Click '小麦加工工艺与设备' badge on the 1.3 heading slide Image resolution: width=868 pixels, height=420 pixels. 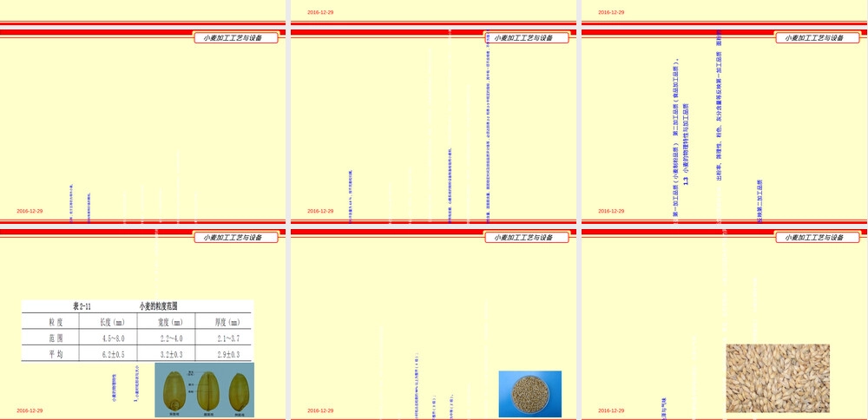click(818, 37)
